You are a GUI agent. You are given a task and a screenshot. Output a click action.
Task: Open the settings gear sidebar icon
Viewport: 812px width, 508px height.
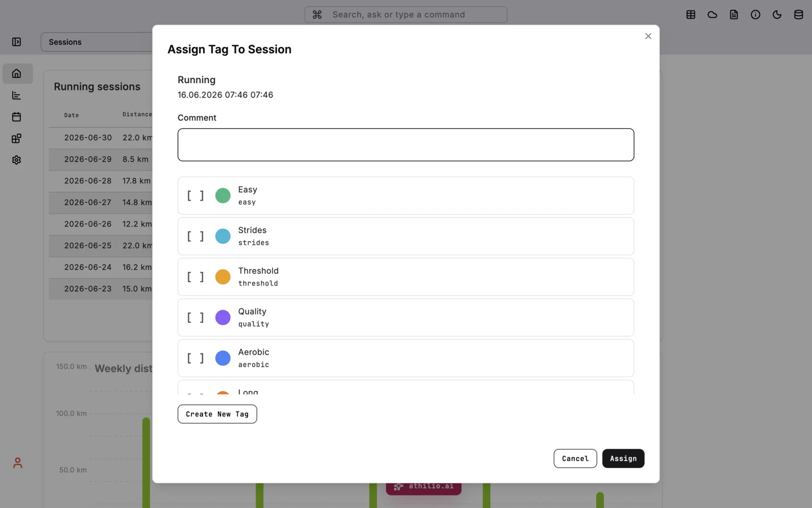(17, 160)
